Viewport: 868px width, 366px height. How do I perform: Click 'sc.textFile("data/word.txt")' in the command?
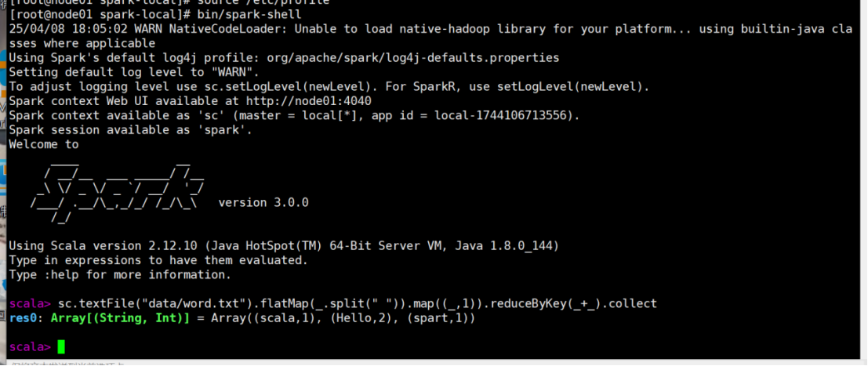tap(155, 304)
